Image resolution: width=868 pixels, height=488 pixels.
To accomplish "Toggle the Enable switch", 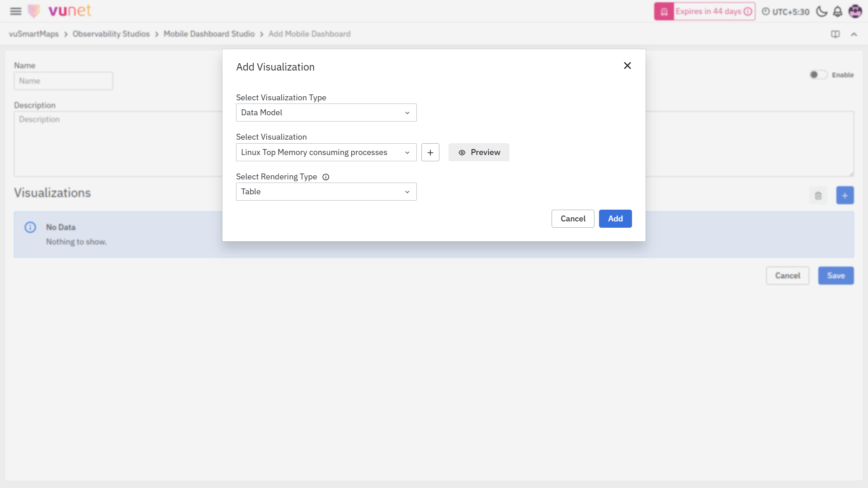I will point(818,75).
